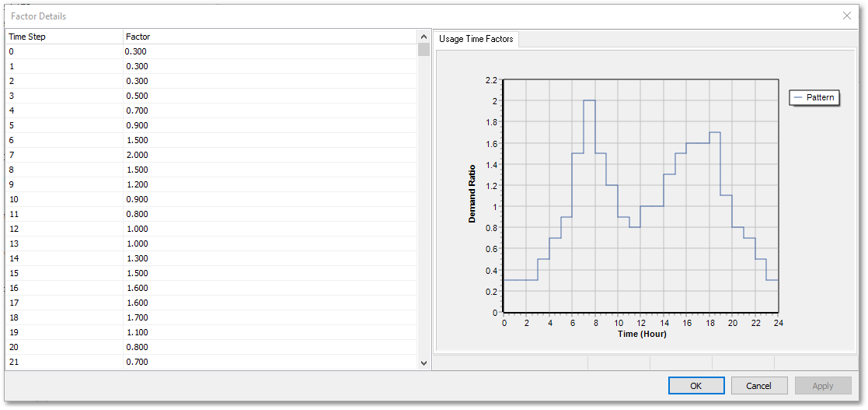Click the table scrollbar up arrow
The image size is (868, 410).
pyautogui.click(x=424, y=37)
